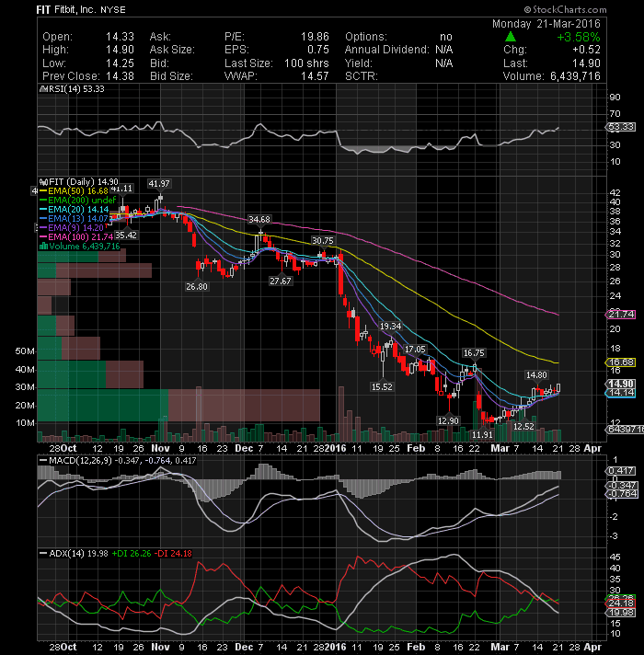Screen dimensions: 644x655
Task: Click the 16.68 yellow EMA axis tag
Action: point(621,362)
